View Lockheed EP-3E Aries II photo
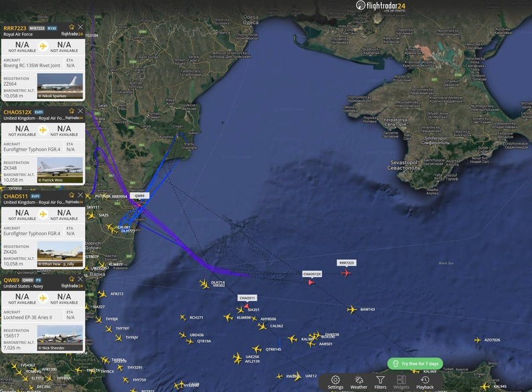 tap(60, 338)
